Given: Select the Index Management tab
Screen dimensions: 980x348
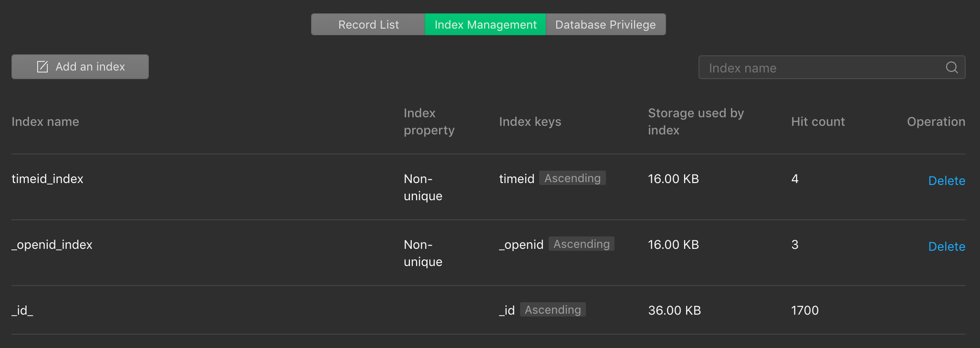Looking at the screenshot, I should tap(485, 25).
